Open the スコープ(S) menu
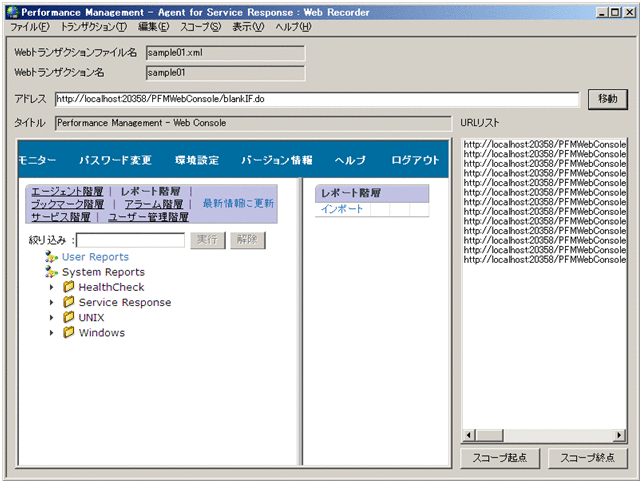 click(x=200, y=27)
